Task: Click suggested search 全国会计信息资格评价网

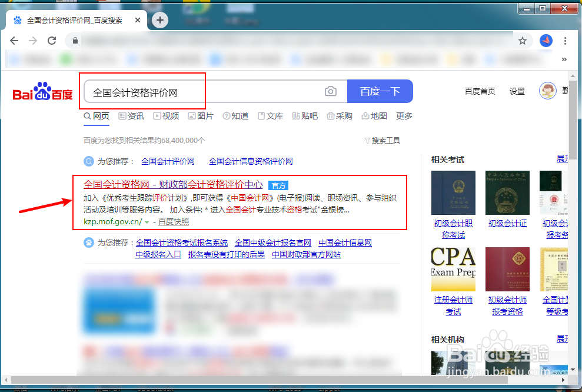Action: pos(251,161)
